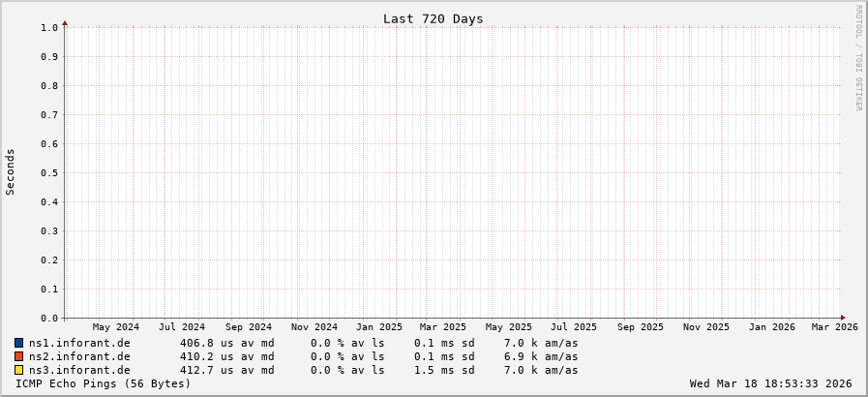
Task: Click the red ns2.inforant.de legend swatch
Action: coord(19,356)
